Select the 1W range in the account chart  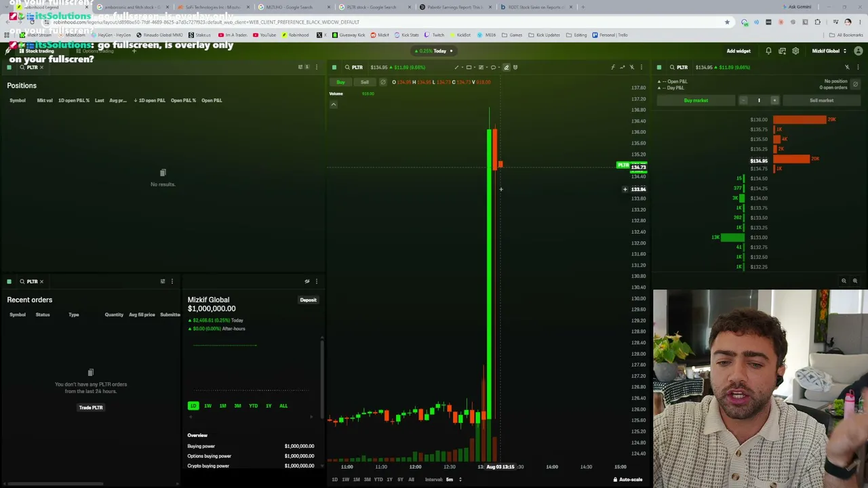pyautogui.click(x=208, y=406)
